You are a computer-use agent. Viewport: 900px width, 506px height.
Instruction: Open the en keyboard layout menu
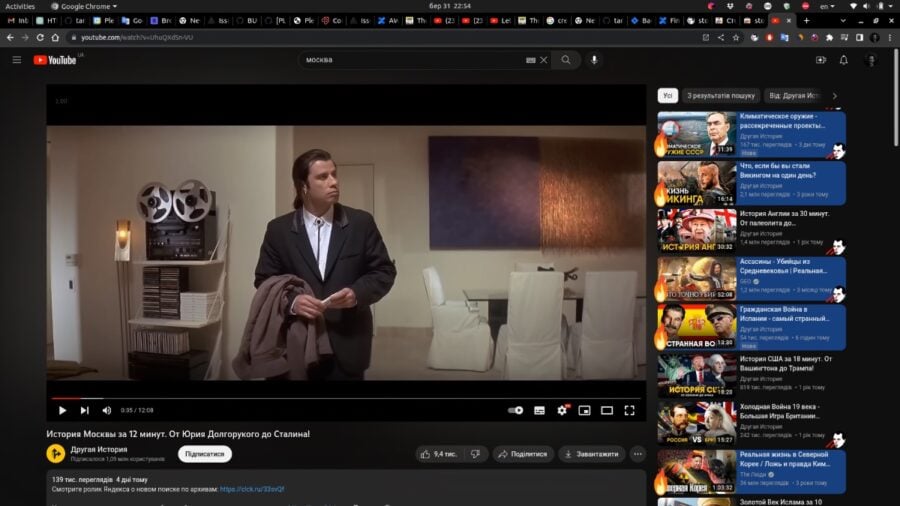pyautogui.click(x=827, y=6)
